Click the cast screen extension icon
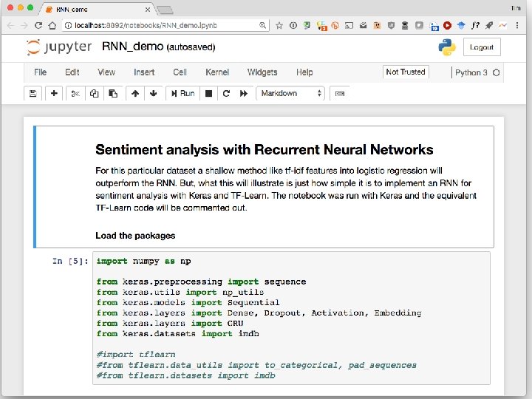532x399 pixels. click(349, 25)
